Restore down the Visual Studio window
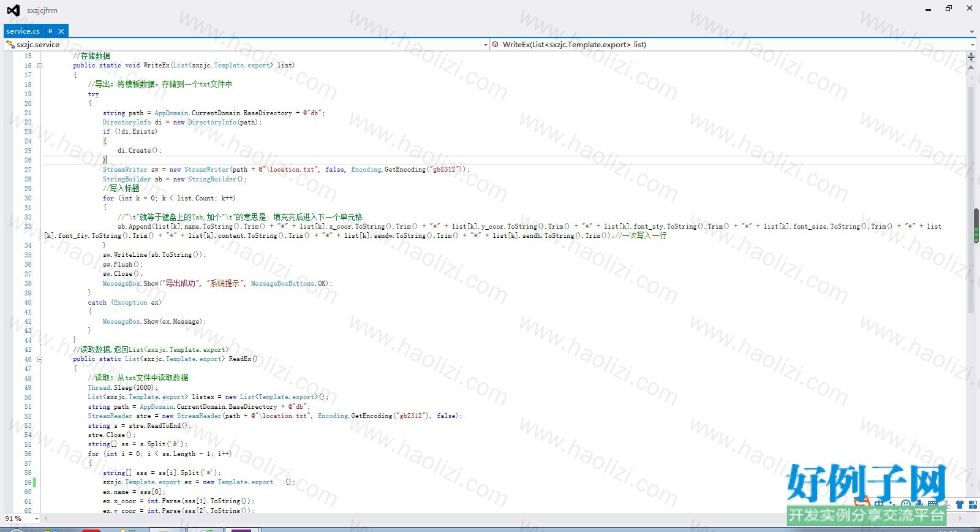Screen dimensions: 980x532 click(x=949, y=9)
